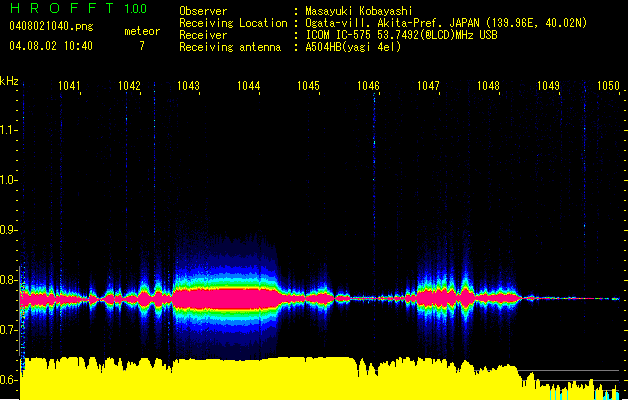Image resolution: width=629 pixels, height=400 pixels.
Task: Click the echo burst near 1047
Action: tap(436, 299)
